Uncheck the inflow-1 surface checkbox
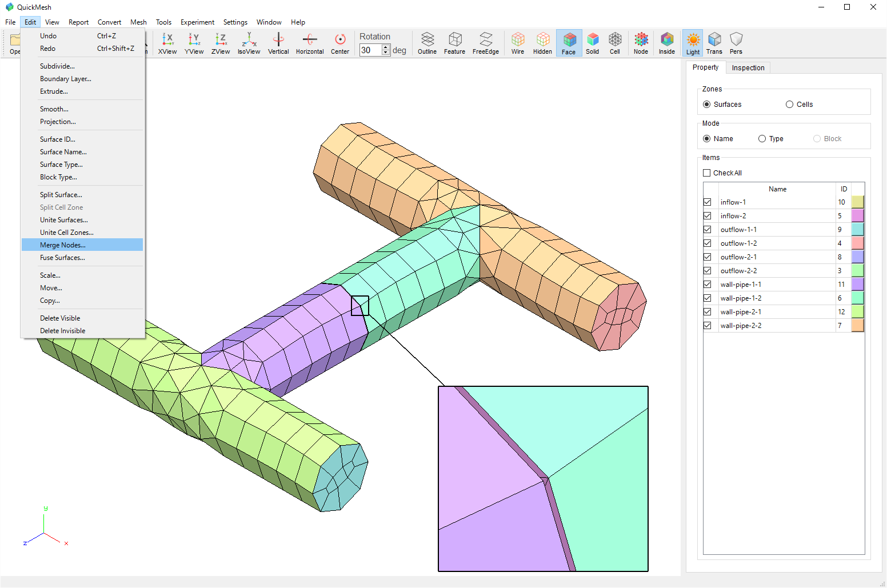The width and height of the screenshot is (887, 588). pos(708,202)
